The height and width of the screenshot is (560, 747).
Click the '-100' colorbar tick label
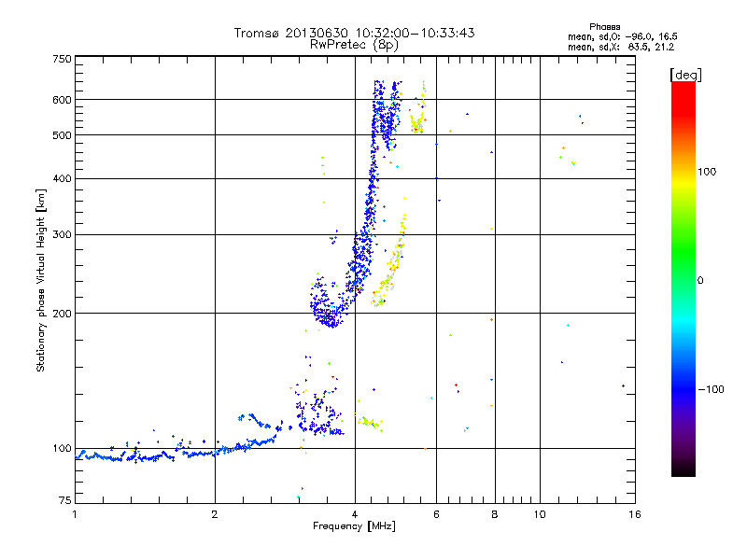(x=711, y=389)
